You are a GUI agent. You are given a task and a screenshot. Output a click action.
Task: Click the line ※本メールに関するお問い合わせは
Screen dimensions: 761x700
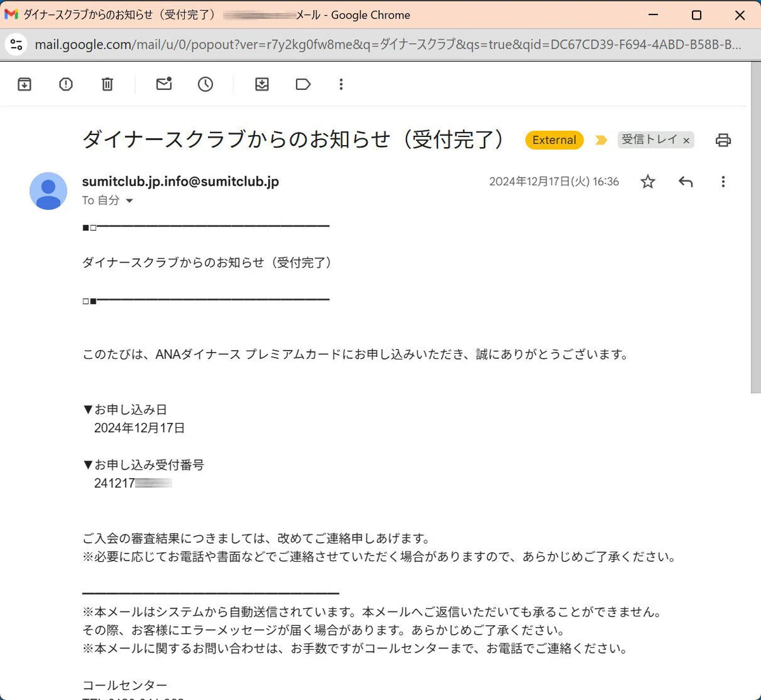355,649
